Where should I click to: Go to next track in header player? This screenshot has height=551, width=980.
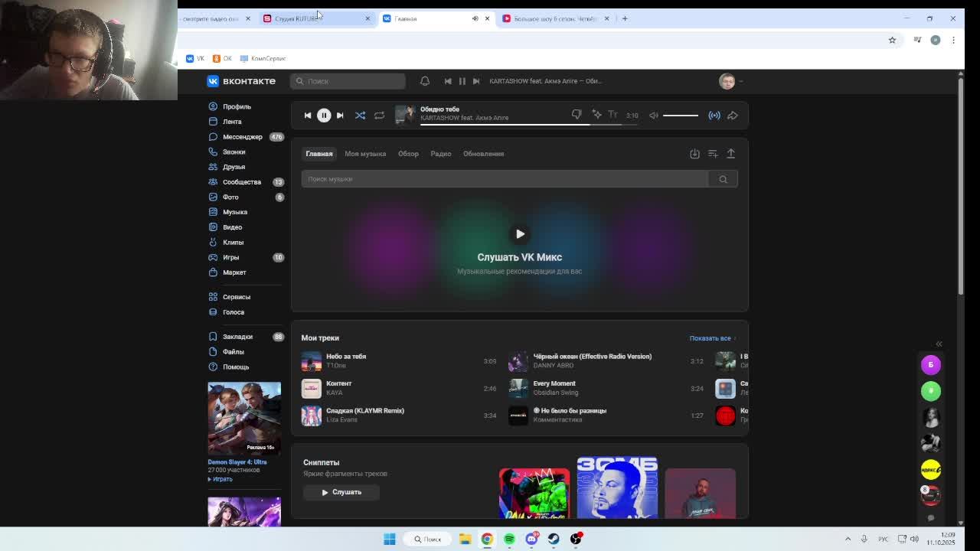tap(475, 81)
